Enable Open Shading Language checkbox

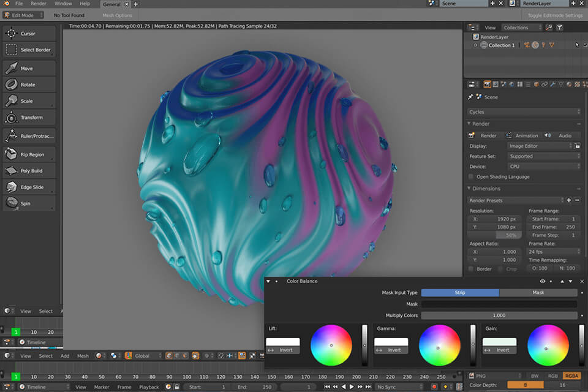471,177
